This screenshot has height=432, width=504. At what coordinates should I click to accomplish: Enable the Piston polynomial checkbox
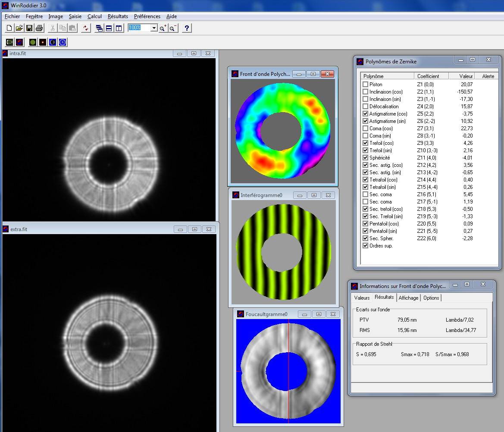point(366,85)
